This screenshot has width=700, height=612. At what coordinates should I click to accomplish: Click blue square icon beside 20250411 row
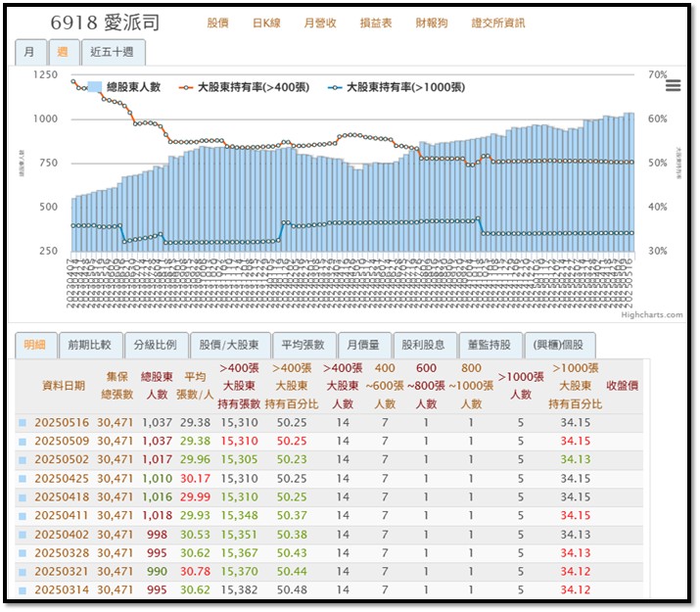(x=23, y=516)
